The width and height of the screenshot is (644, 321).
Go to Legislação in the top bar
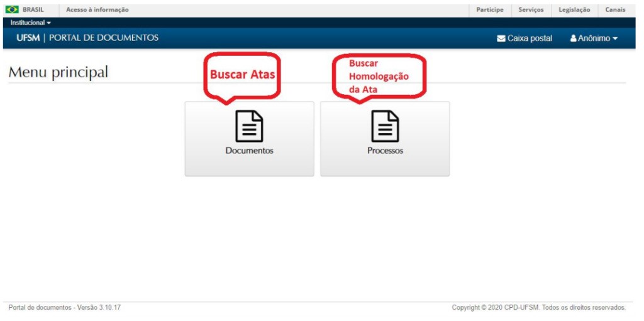point(574,9)
